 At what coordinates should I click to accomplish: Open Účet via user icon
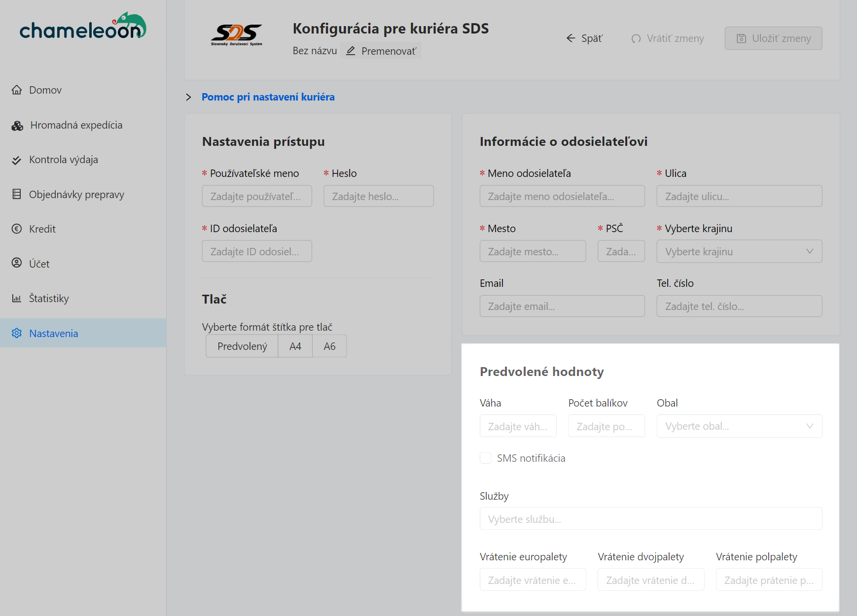[17, 263]
